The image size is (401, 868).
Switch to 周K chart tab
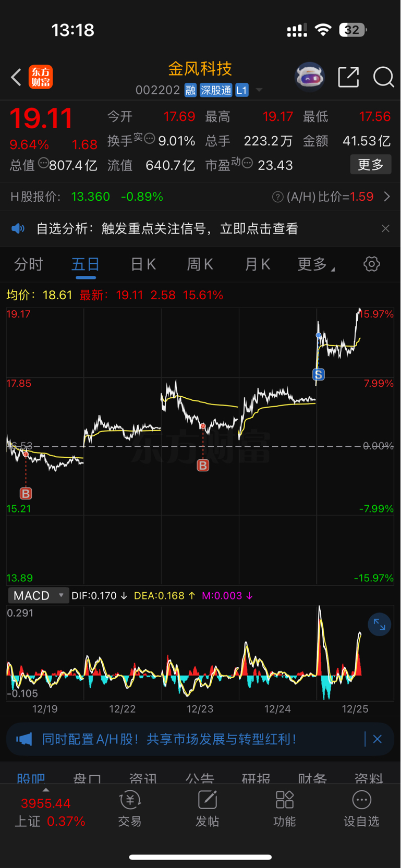point(200,264)
